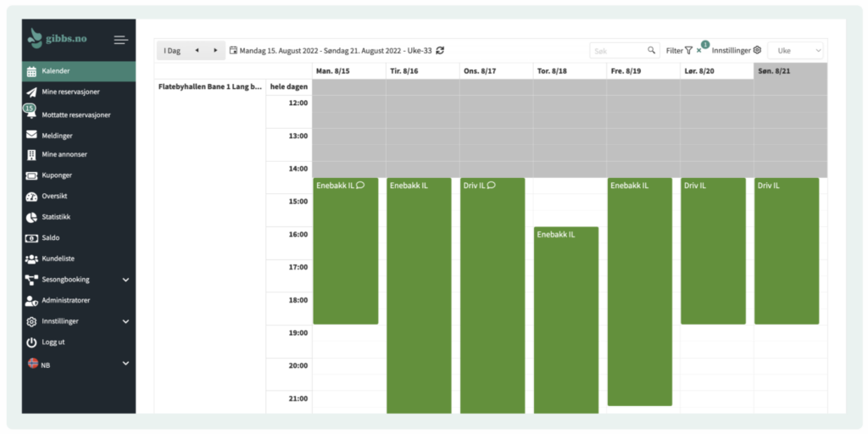The width and height of the screenshot is (868, 434).
Task: Click the Søk search field
Action: point(617,51)
